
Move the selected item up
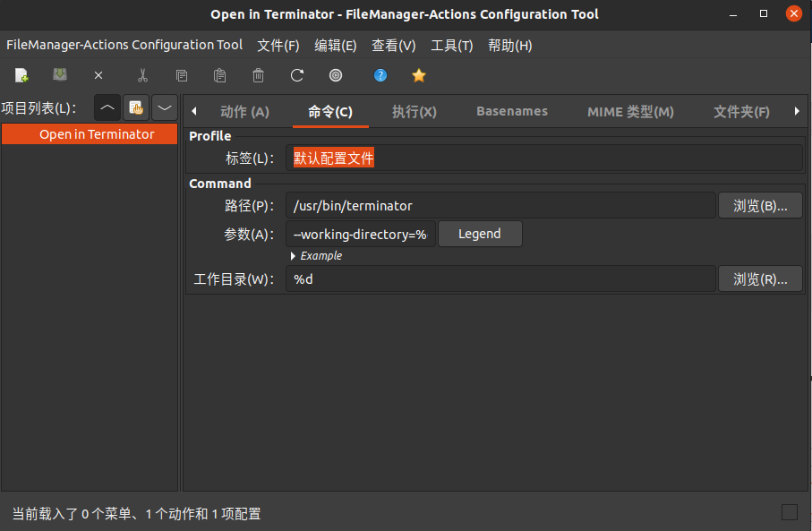[x=107, y=107]
